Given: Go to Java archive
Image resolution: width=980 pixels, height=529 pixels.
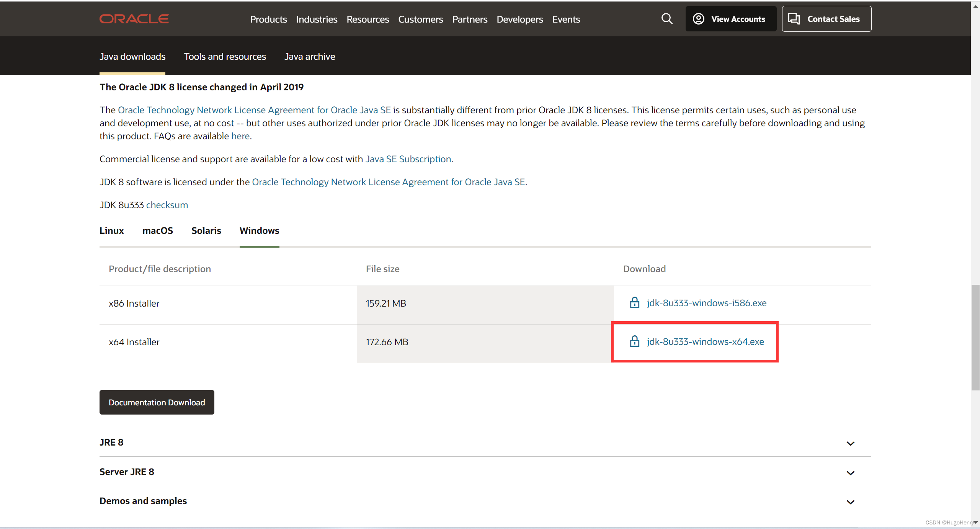Looking at the screenshot, I should coord(309,57).
